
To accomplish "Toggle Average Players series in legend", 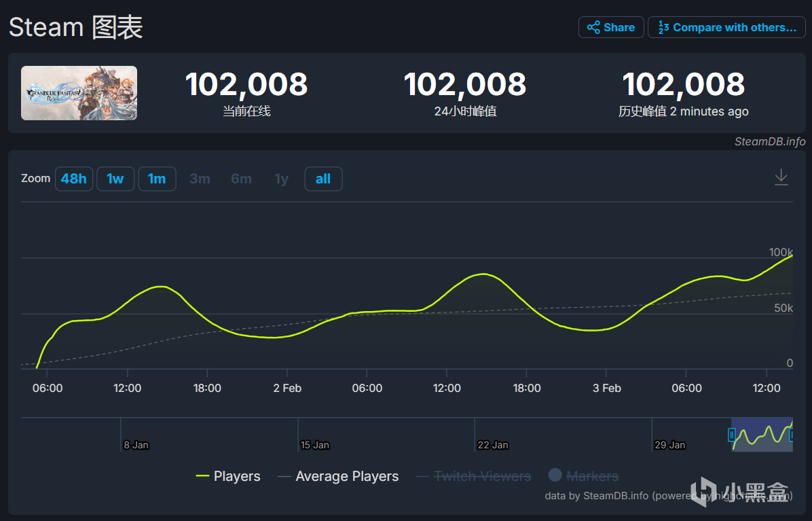I will 338,476.
